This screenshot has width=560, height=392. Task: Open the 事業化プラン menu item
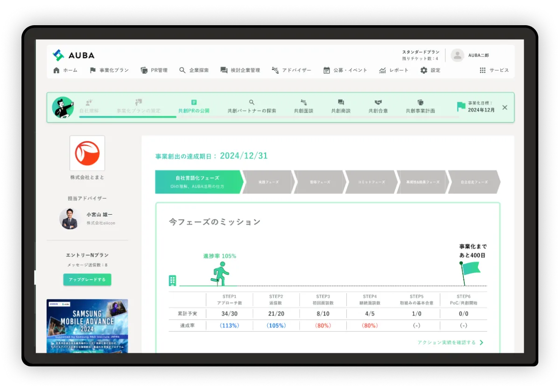[x=109, y=70]
